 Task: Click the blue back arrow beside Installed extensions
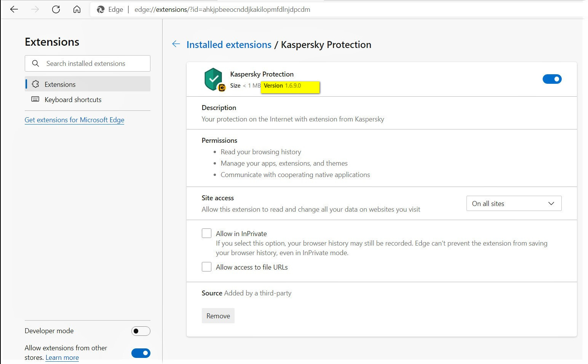click(x=176, y=44)
